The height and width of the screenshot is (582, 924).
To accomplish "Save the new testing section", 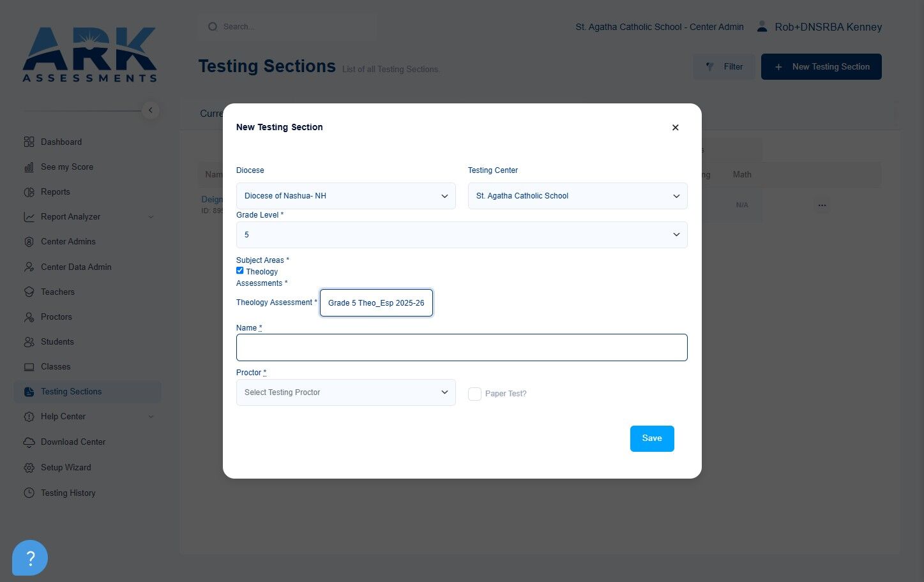I will coord(652,438).
